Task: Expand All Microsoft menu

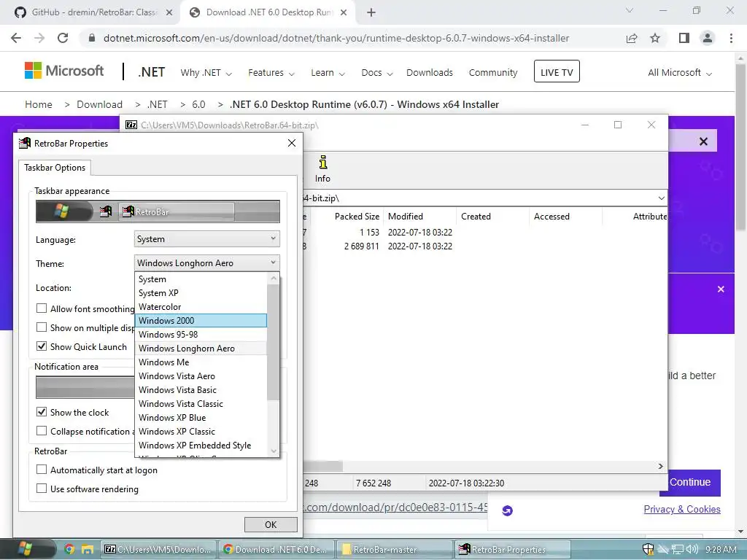Action: (680, 73)
